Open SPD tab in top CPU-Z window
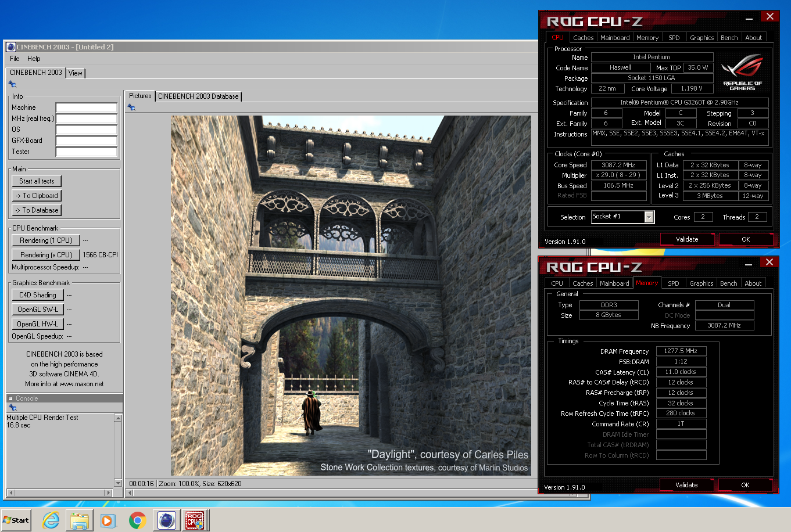791x532 pixels. pos(674,38)
